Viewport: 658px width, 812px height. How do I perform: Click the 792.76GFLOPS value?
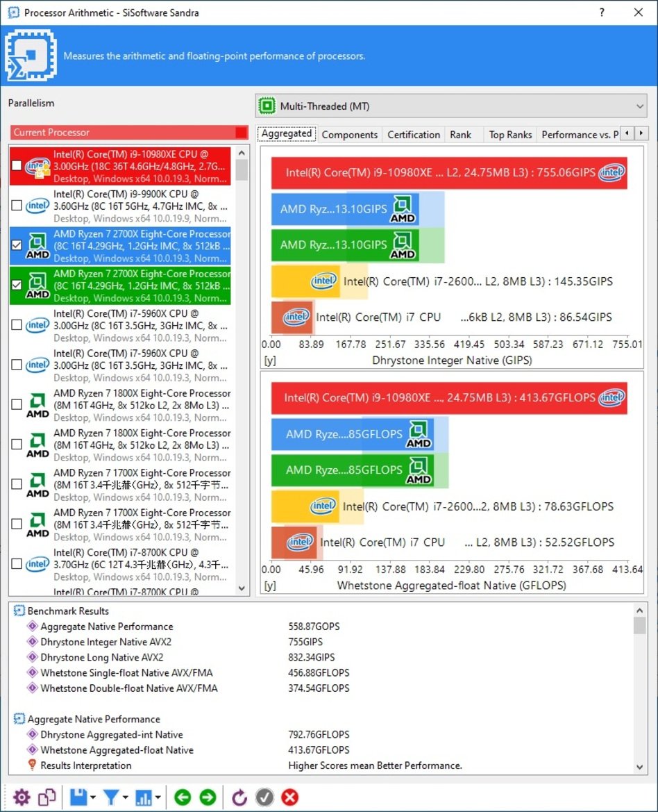(319, 735)
